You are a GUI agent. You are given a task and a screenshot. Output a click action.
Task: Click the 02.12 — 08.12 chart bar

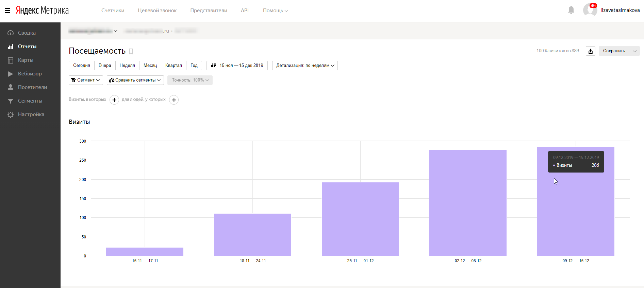pyautogui.click(x=468, y=203)
